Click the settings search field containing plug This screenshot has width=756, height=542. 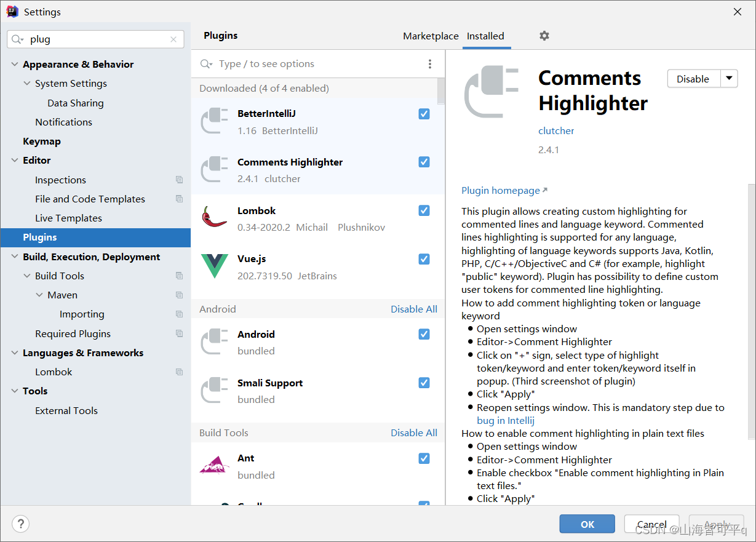tap(95, 39)
